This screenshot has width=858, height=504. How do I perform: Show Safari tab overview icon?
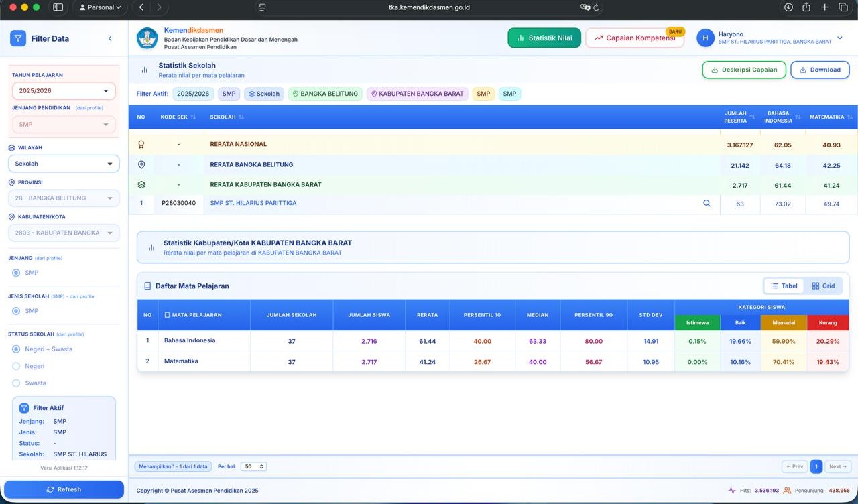tap(843, 7)
